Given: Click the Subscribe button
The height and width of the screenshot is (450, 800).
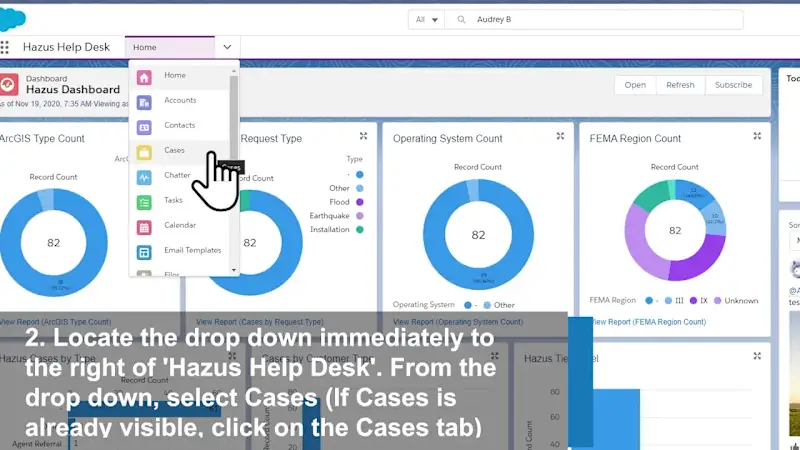Looking at the screenshot, I should pos(734,85).
